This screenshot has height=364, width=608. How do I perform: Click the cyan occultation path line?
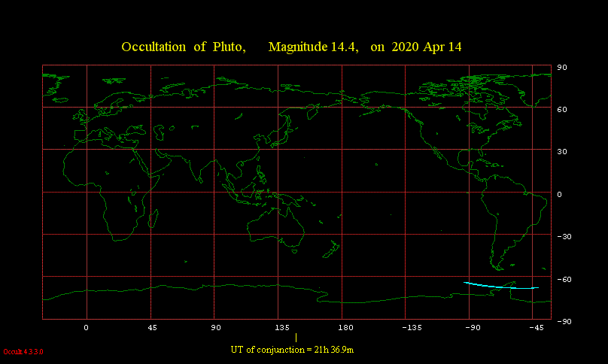pos(501,287)
